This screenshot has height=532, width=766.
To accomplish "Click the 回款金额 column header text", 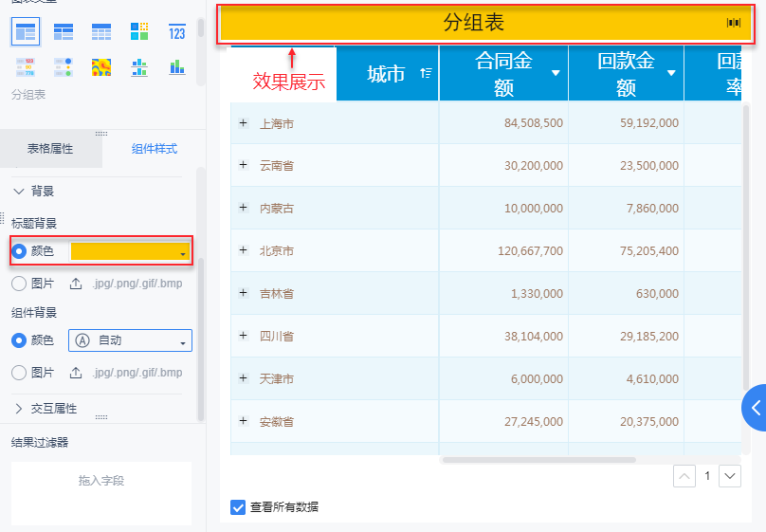I will pyautogui.click(x=626, y=74).
